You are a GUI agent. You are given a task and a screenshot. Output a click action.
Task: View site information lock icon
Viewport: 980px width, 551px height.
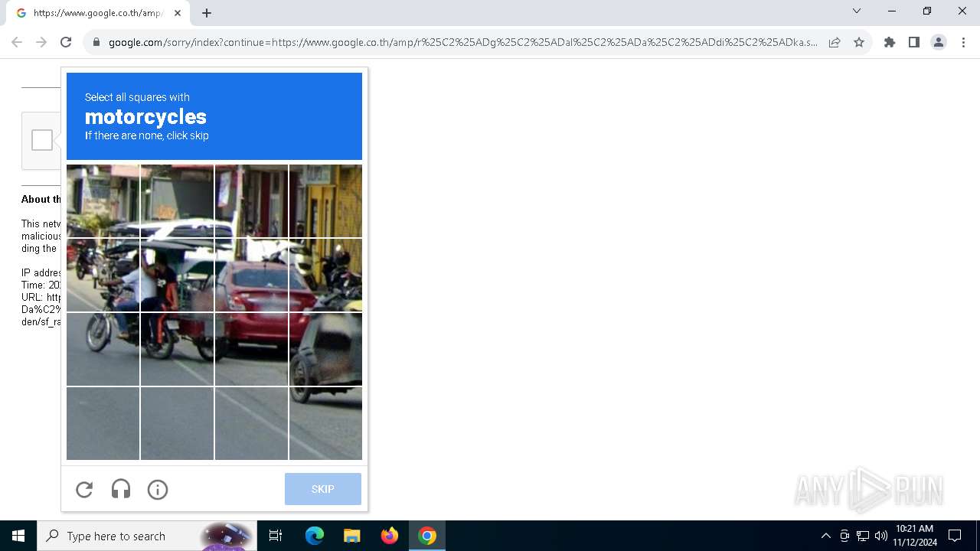pyautogui.click(x=96, y=42)
